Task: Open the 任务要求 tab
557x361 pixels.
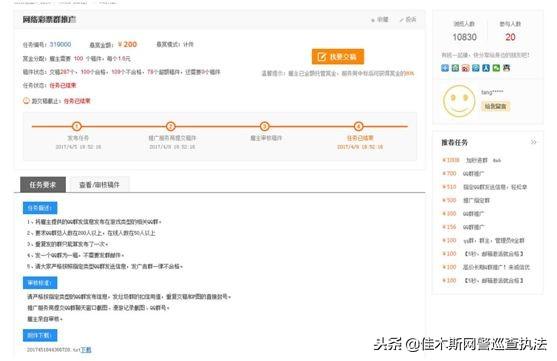Action: click(43, 184)
